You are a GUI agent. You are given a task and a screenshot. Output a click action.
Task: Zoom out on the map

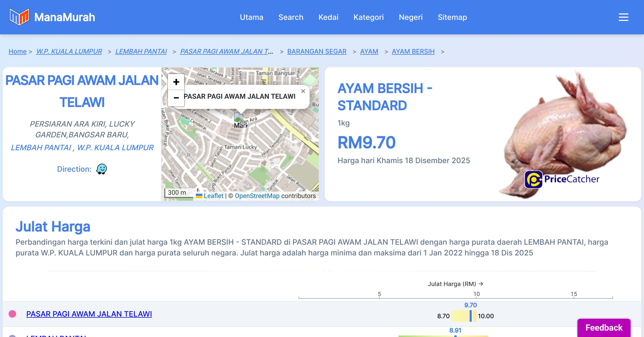pyautogui.click(x=176, y=98)
